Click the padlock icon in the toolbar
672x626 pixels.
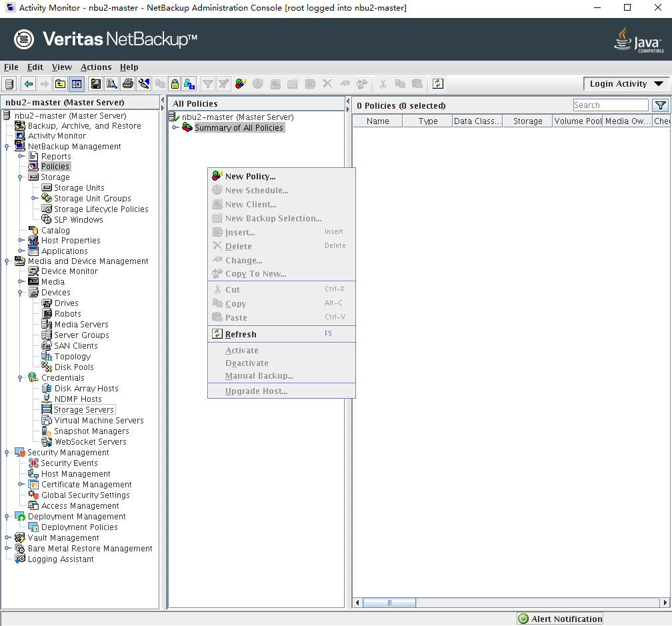click(x=175, y=84)
